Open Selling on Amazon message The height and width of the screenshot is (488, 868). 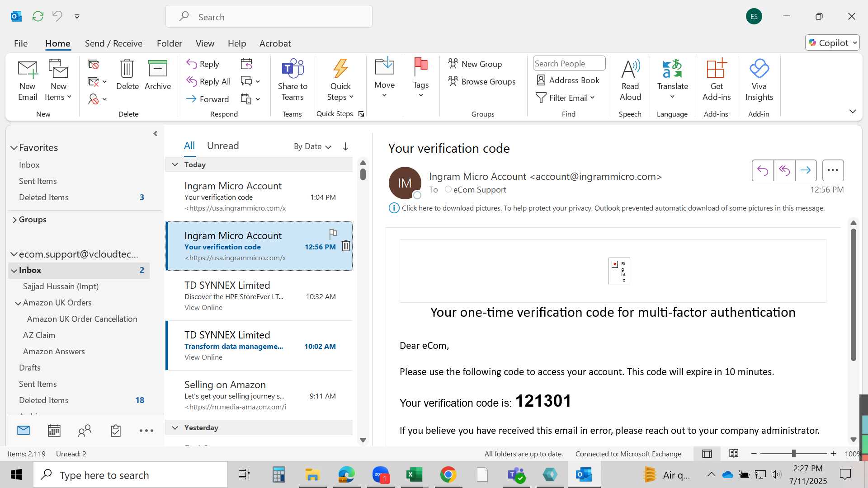259,395
